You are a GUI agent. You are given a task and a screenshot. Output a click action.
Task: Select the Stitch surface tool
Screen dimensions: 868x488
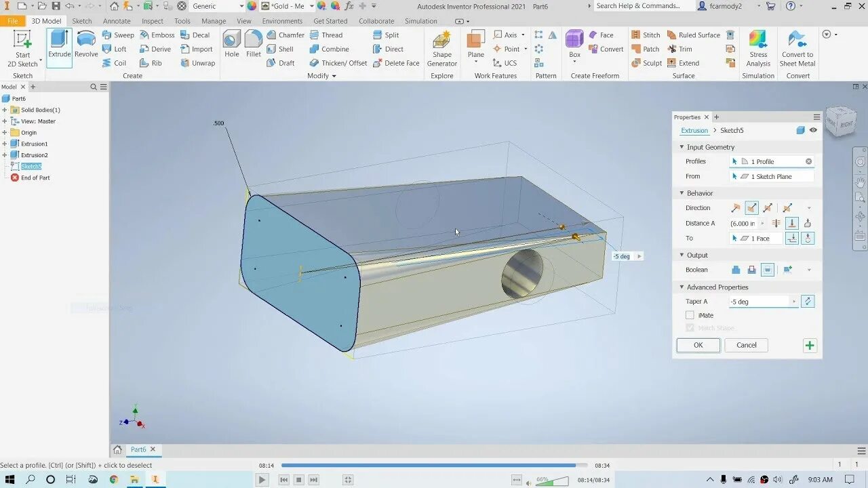[646, 35]
